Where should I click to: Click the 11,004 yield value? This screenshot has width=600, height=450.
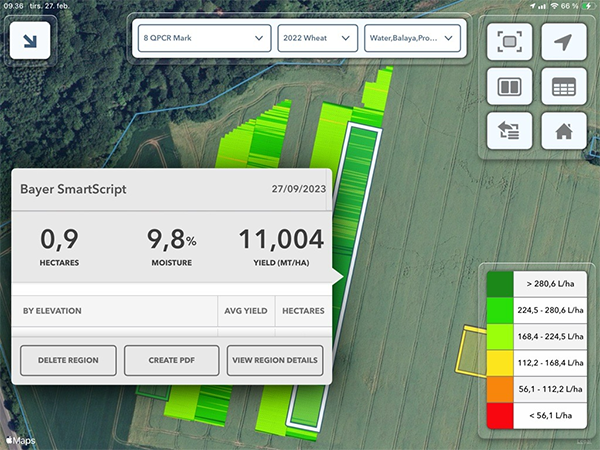coord(281,240)
